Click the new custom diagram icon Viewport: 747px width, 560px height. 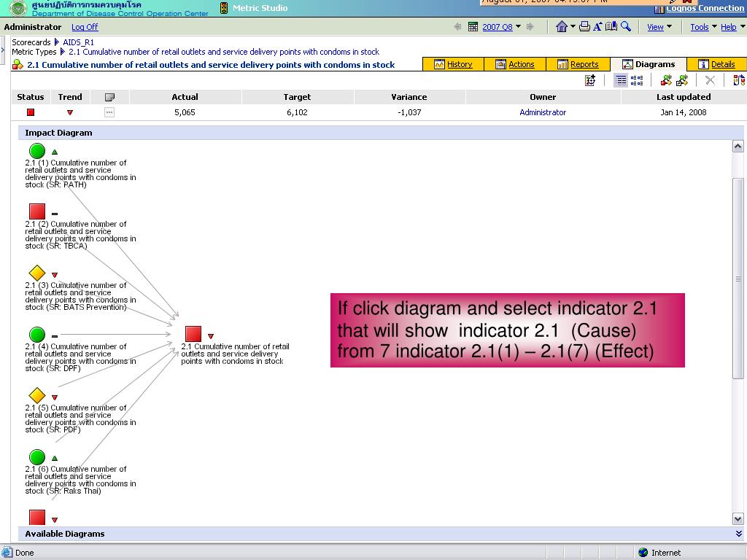(682, 80)
